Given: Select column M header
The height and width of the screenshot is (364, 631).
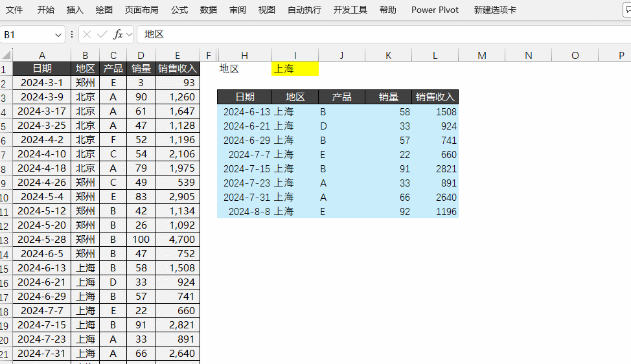Looking at the screenshot, I should (482, 56).
